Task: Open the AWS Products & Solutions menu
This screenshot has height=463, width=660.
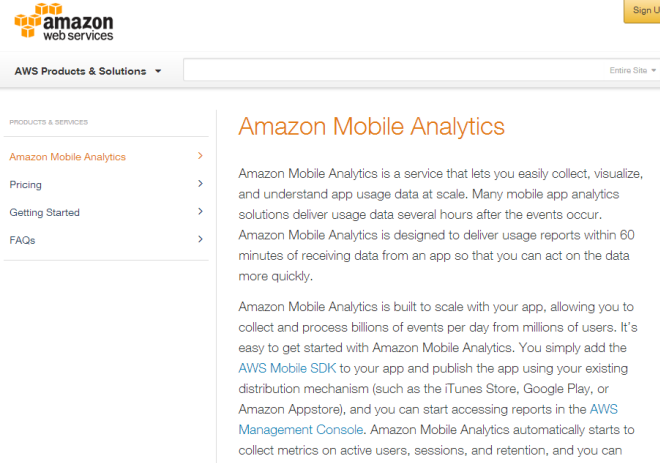Action: click(80, 71)
